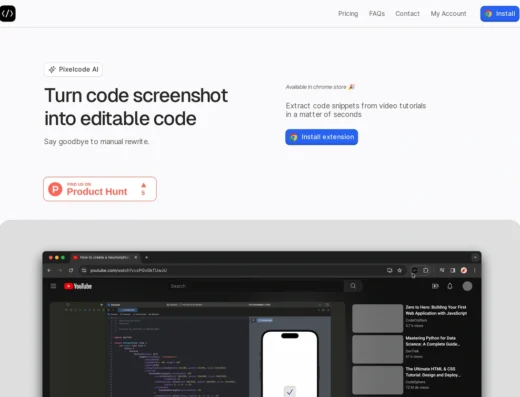Toggle the checkbox in the phone preview
This screenshot has width=520, height=397.
[x=290, y=392]
